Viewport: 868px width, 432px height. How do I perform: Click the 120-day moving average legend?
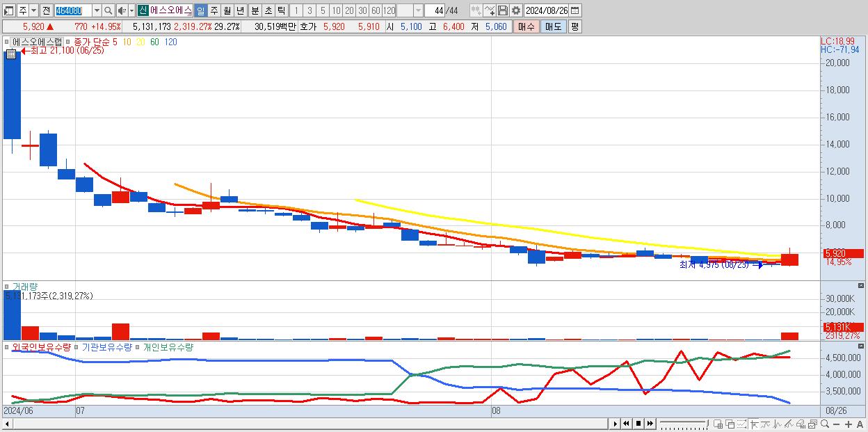(x=170, y=42)
